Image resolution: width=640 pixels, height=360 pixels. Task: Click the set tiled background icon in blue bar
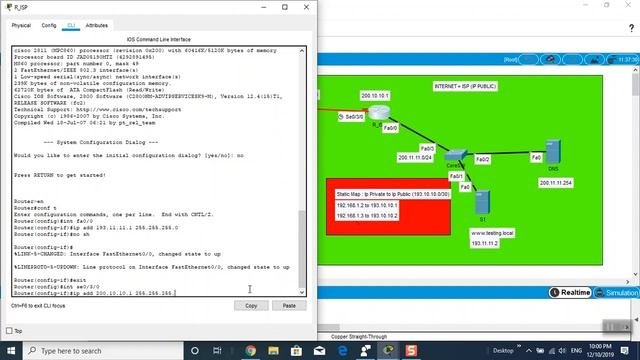(x=594, y=60)
